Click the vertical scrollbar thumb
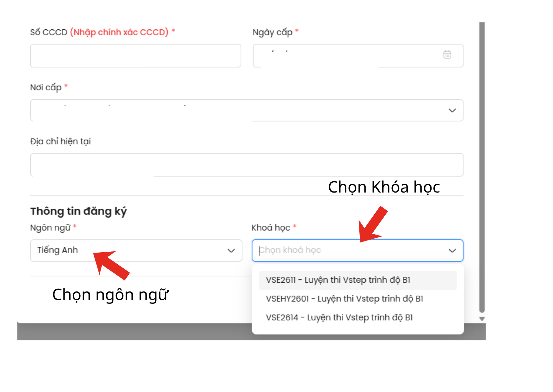 point(482,168)
